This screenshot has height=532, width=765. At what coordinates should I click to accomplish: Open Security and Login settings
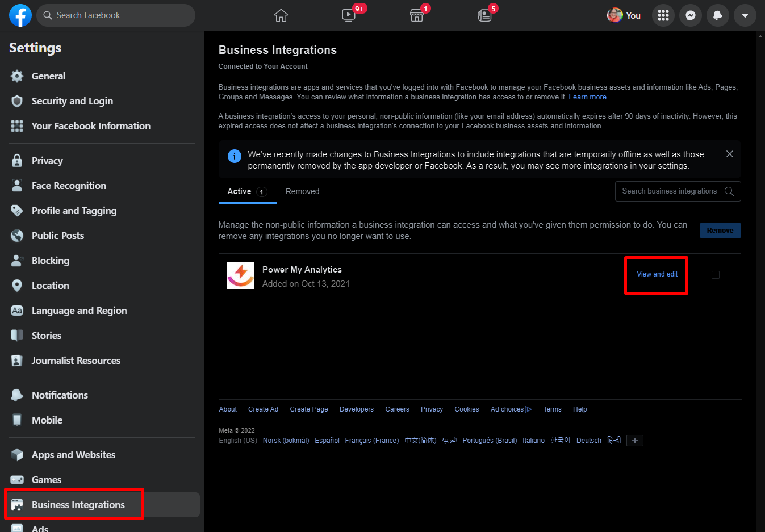click(72, 101)
